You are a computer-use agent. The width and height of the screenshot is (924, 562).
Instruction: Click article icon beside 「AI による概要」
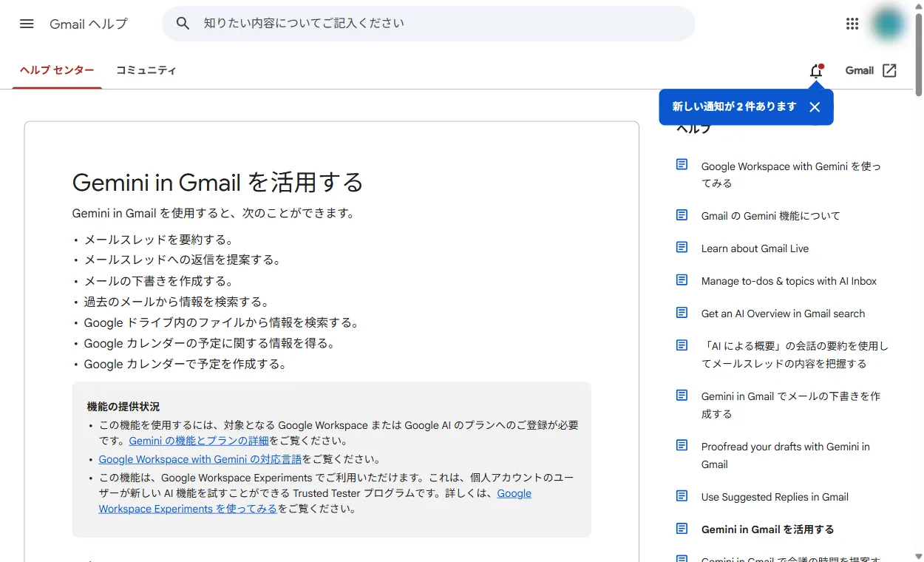coord(682,345)
